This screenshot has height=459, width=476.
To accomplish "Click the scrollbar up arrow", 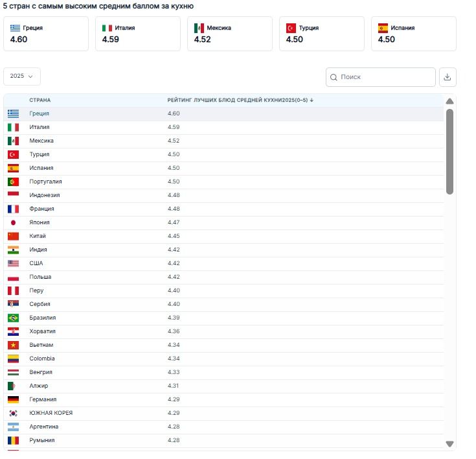I will click(x=449, y=101).
